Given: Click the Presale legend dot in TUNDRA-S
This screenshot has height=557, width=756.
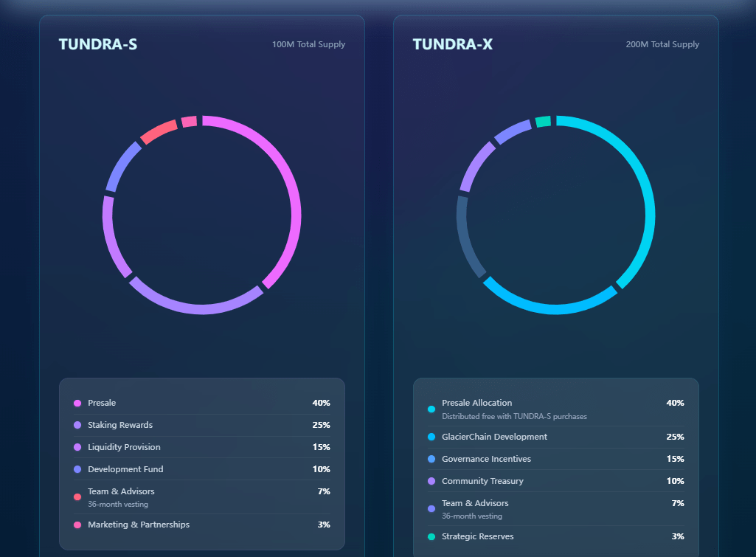Looking at the screenshot, I should coord(77,403).
